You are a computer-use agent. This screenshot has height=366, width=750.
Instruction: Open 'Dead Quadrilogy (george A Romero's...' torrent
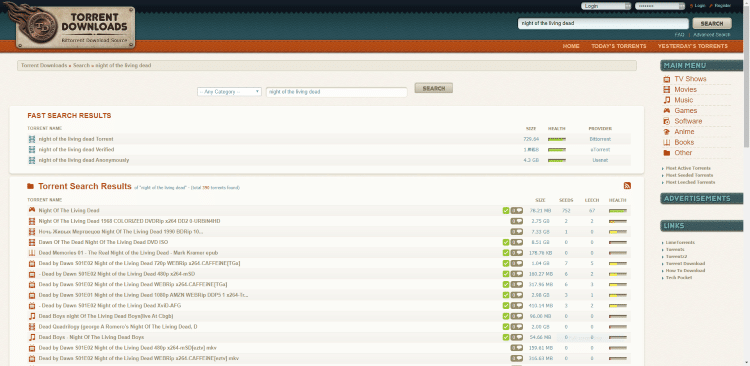[x=118, y=326]
